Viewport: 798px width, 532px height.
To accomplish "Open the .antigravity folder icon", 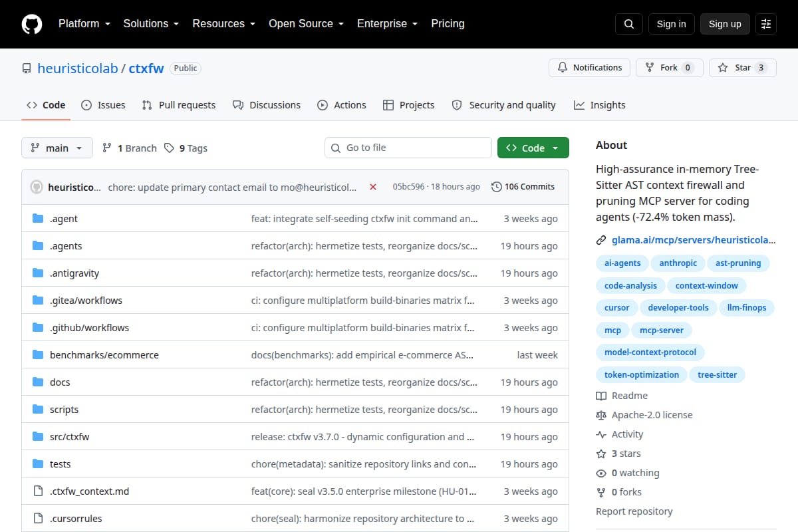I will click(x=38, y=273).
